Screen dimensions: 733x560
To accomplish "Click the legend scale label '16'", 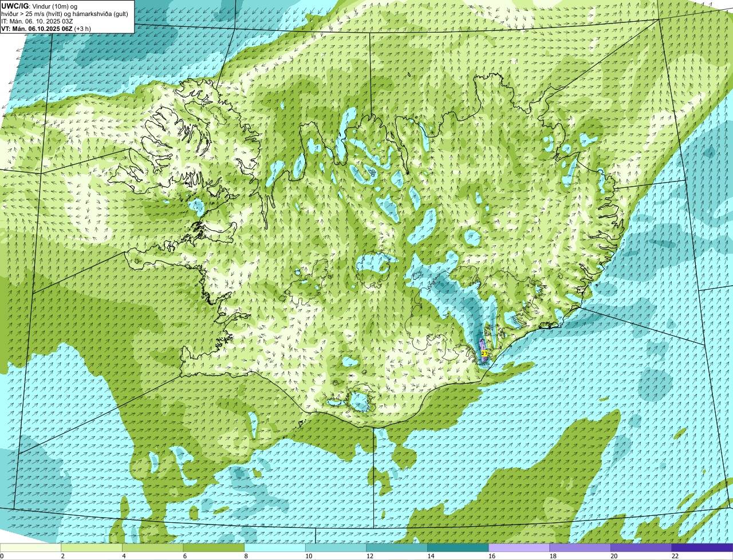I will pos(492,556).
